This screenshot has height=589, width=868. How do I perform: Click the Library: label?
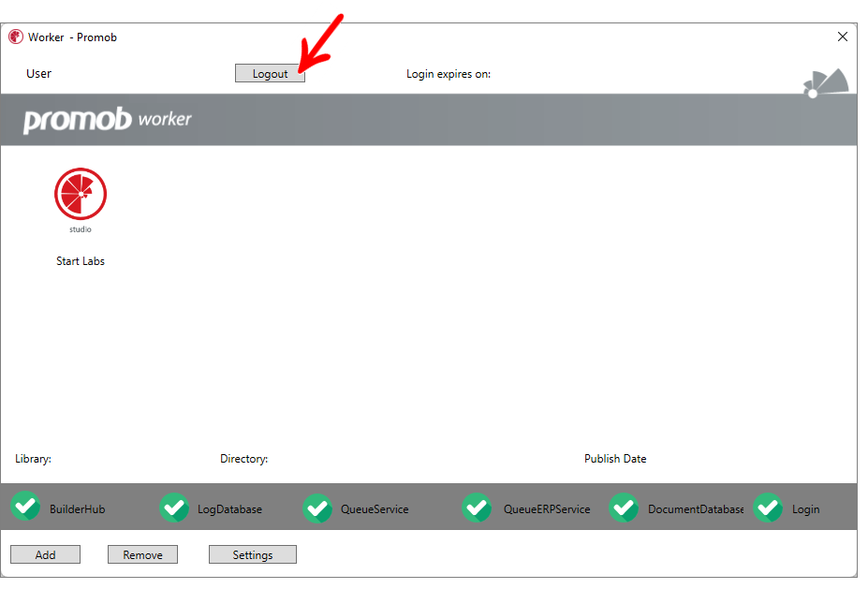click(x=33, y=459)
